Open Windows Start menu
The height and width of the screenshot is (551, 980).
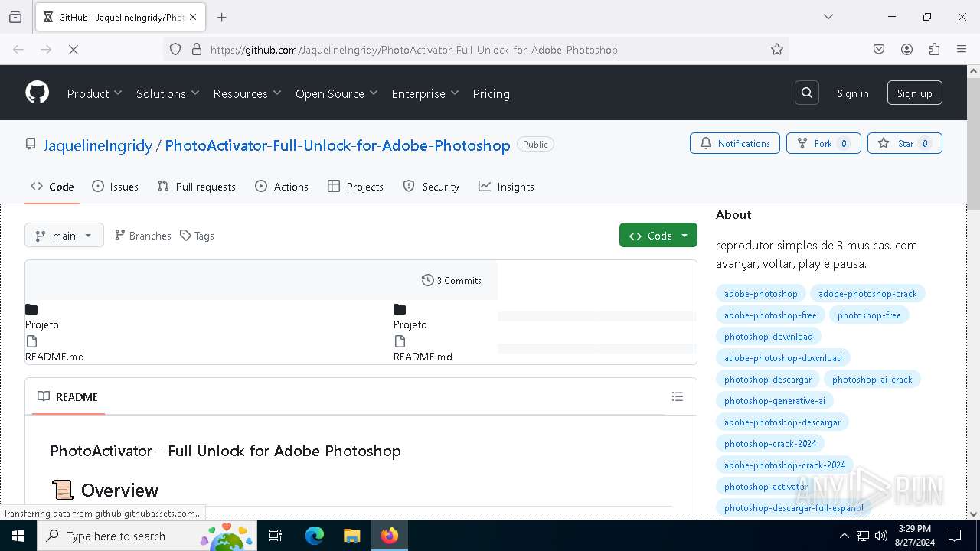tap(18, 536)
